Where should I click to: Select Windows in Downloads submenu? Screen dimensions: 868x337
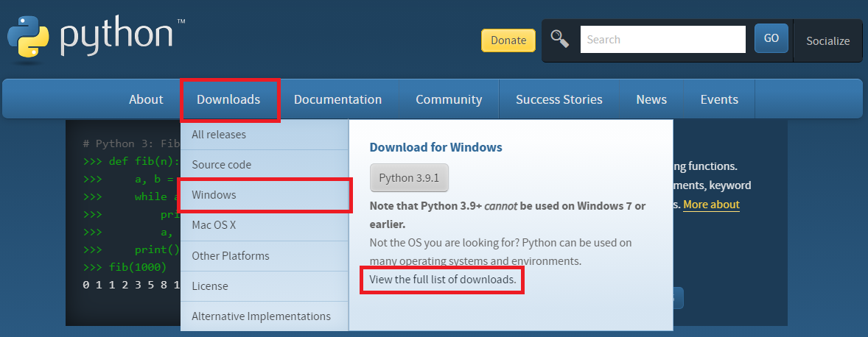pos(265,195)
